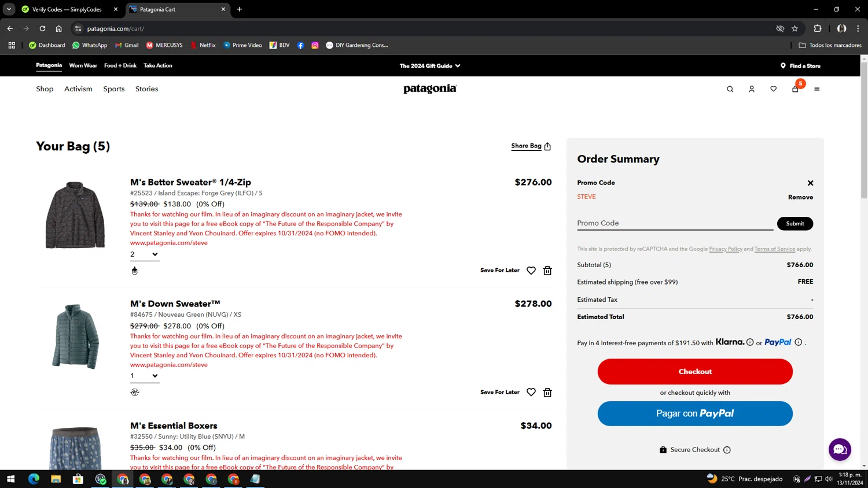Open the Gmail bookmark
The image size is (868, 488).
127,45
